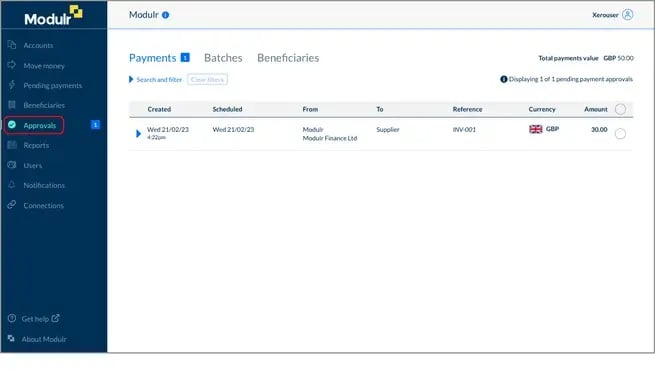655x372 pixels.
Task: Open Move money in the sidebar
Action: point(44,66)
